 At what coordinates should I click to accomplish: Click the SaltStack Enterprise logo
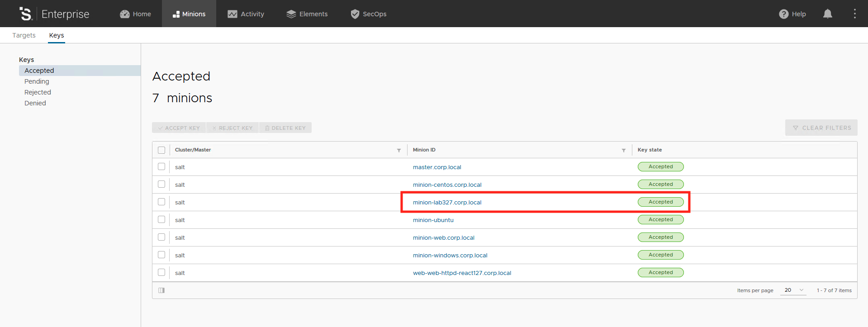54,14
